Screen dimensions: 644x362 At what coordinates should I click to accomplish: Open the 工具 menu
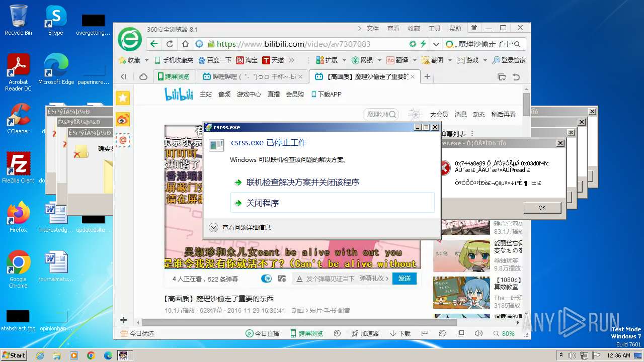(x=434, y=29)
